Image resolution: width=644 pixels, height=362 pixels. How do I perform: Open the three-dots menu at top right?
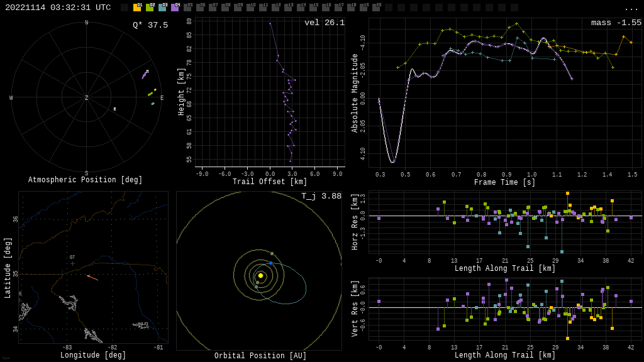coord(631,8)
